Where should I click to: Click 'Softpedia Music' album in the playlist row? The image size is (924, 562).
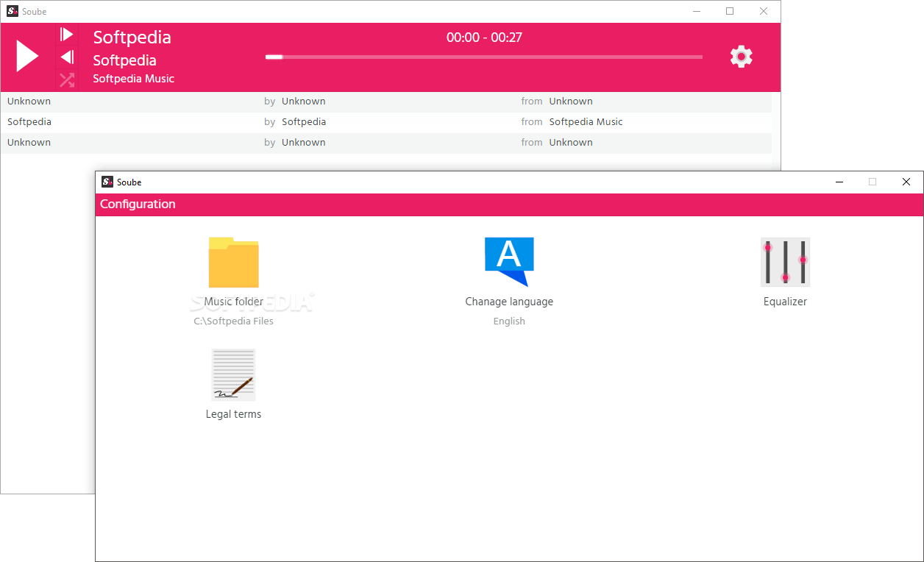click(586, 122)
